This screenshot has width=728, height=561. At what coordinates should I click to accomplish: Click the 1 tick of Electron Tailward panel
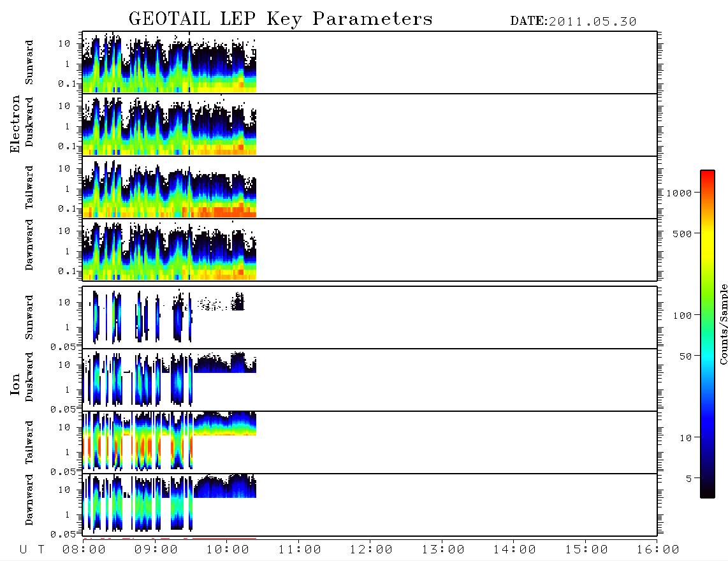[68, 189]
